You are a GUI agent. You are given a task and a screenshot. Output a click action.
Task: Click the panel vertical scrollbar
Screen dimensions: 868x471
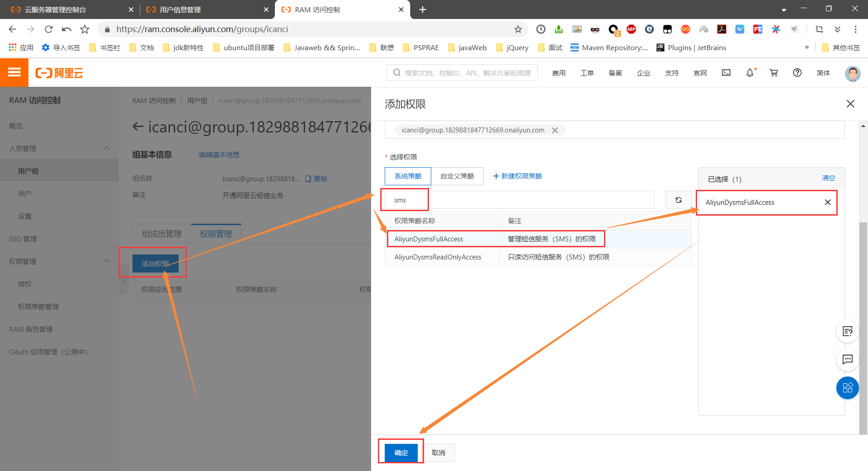point(863,328)
